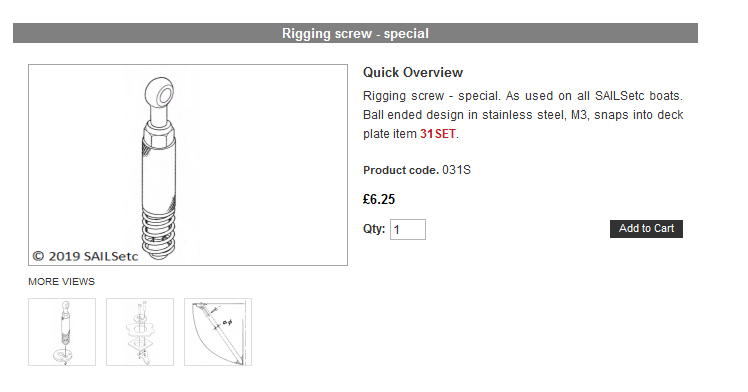View the exploded assembly thumbnail
The height and width of the screenshot is (392, 748).
[x=140, y=332]
